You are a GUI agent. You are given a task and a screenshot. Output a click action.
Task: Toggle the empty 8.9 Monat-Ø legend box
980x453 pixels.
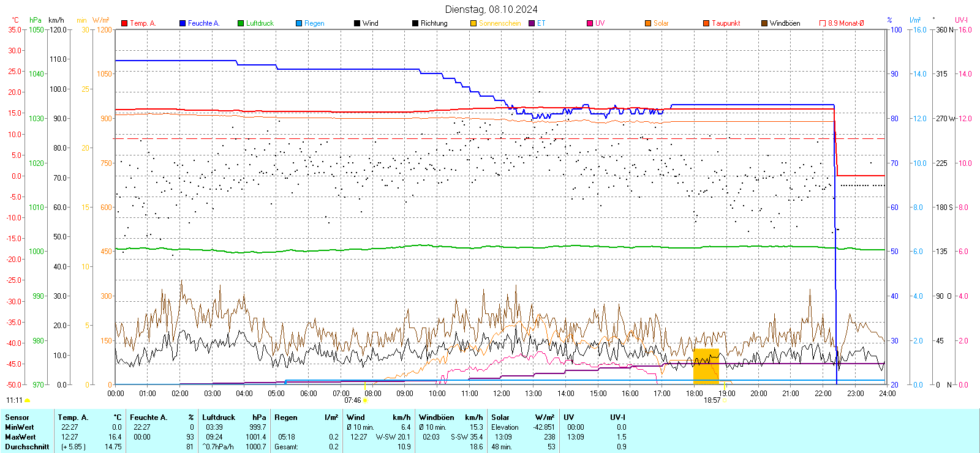[823, 23]
